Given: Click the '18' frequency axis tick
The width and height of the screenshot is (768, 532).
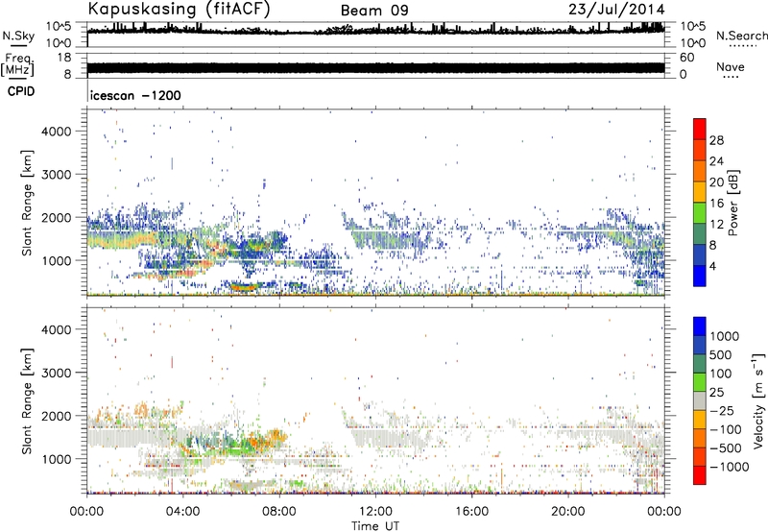Looking at the screenshot, I should pos(64,58).
